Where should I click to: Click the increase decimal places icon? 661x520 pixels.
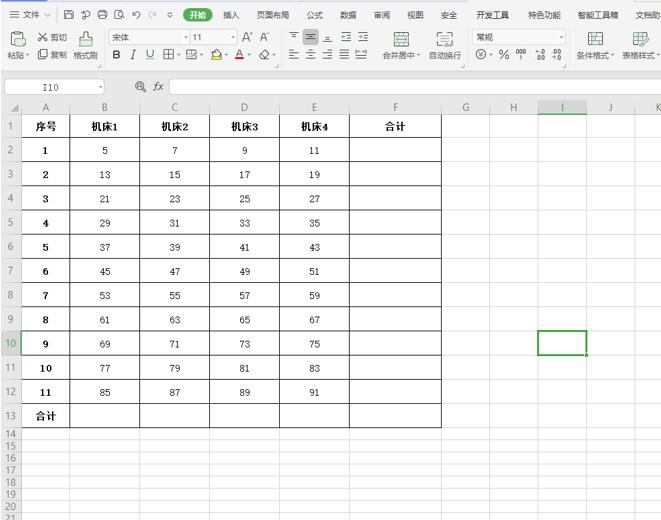540,54
